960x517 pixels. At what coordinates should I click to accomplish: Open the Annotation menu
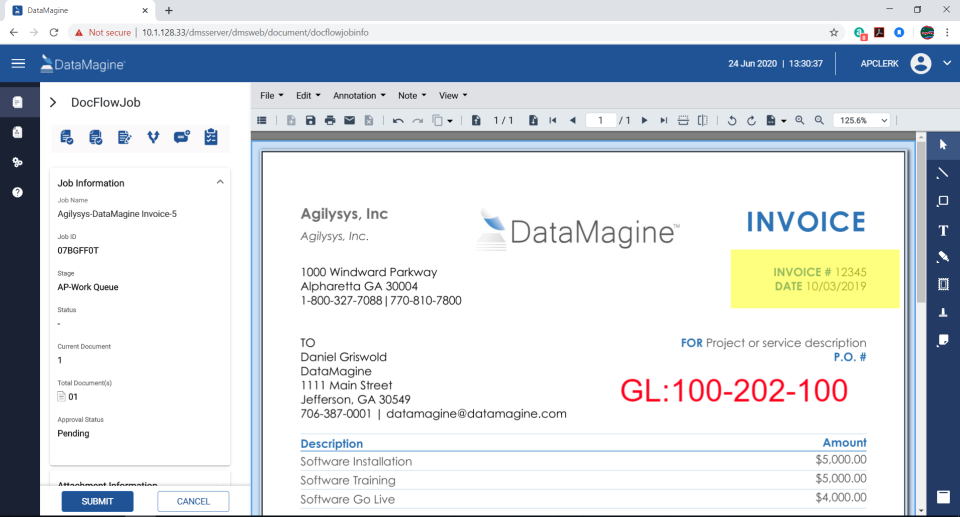(x=359, y=96)
